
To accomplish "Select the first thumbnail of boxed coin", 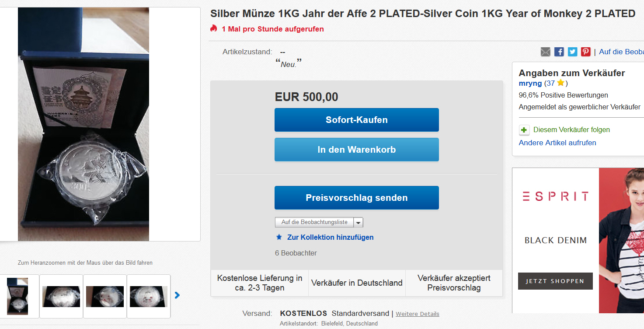I will [17, 296].
